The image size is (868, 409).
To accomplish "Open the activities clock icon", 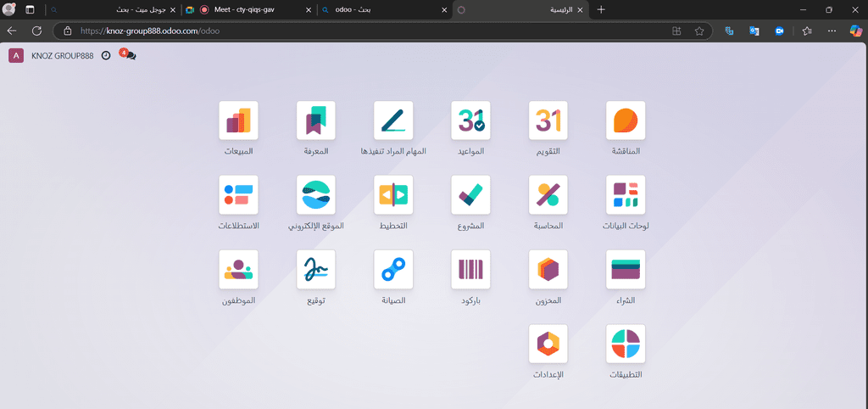I will tap(106, 55).
